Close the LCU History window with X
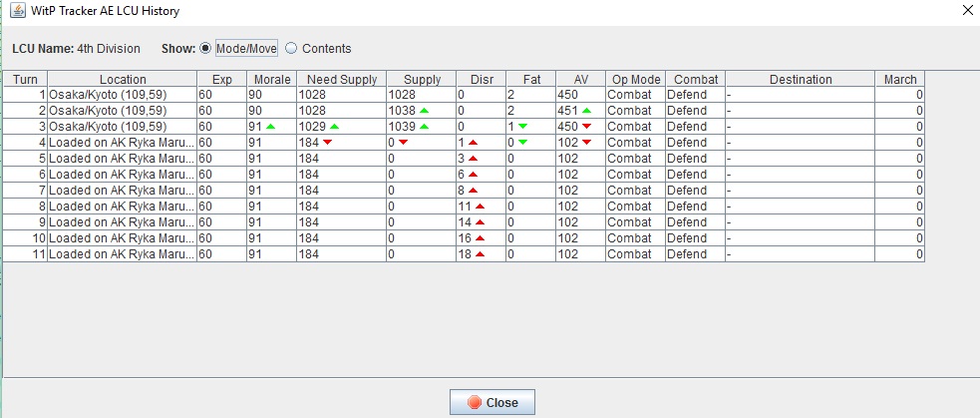This screenshot has width=980, height=418. 967,9
